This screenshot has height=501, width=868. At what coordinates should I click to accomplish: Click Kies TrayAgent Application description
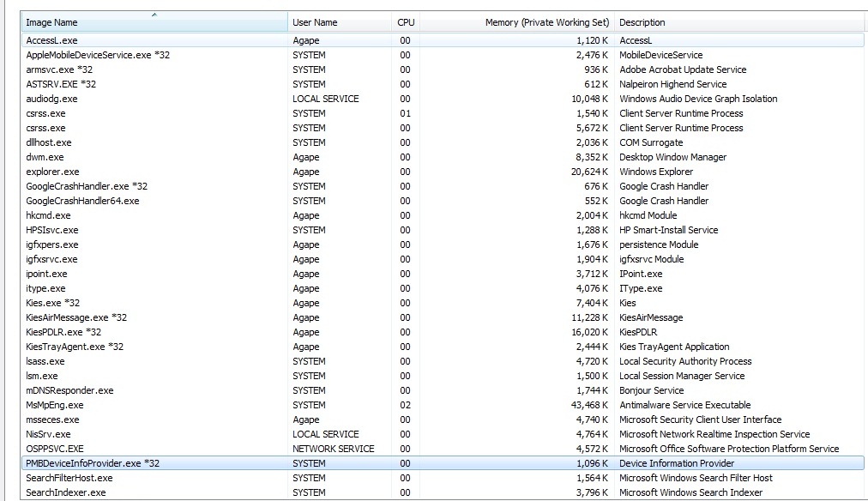coord(674,347)
